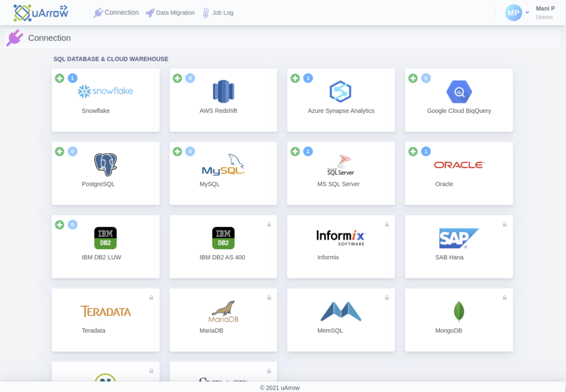Click the green plus on AWS Redshift card
This screenshot has height=392, width=566.
[177, 78]
